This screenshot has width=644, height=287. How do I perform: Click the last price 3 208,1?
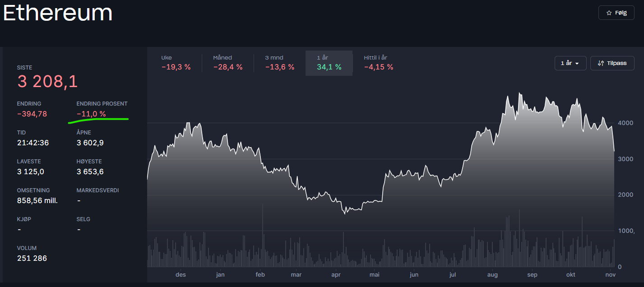pyautogui.click(x=47, y=82)
